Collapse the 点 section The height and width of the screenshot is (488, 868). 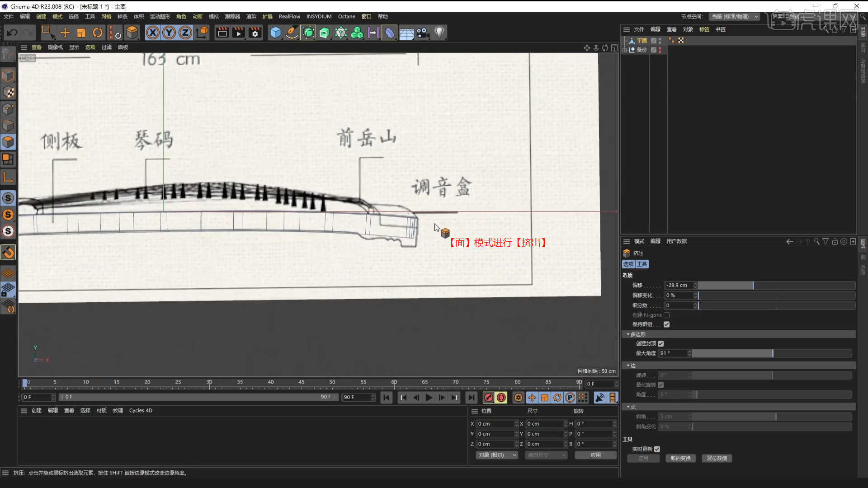tap(628, 407)
